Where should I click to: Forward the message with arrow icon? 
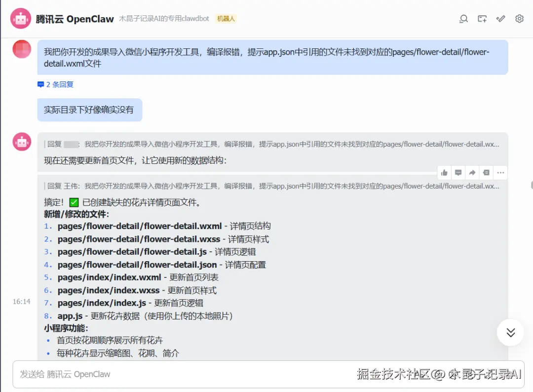point(472,173)
